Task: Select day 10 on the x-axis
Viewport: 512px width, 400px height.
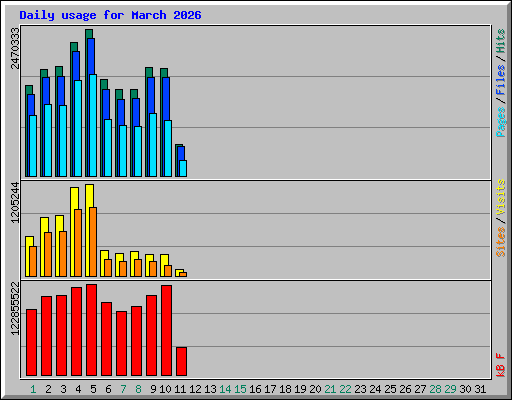Action: tap(165, 389)
